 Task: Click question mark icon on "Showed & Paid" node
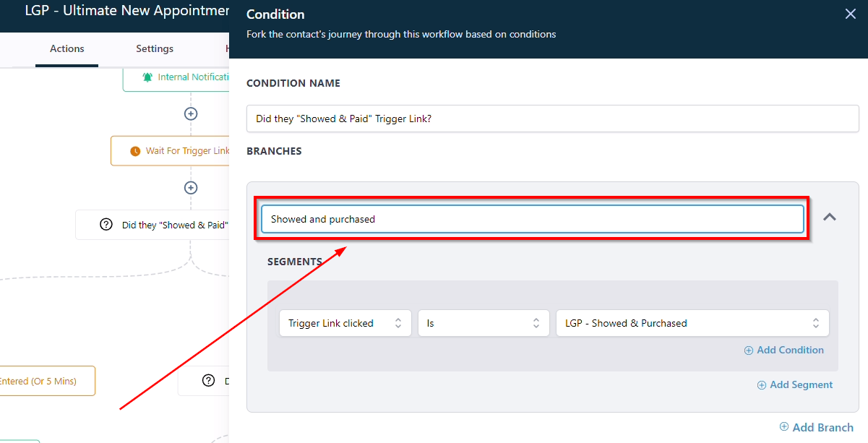(x=106, y=225)
